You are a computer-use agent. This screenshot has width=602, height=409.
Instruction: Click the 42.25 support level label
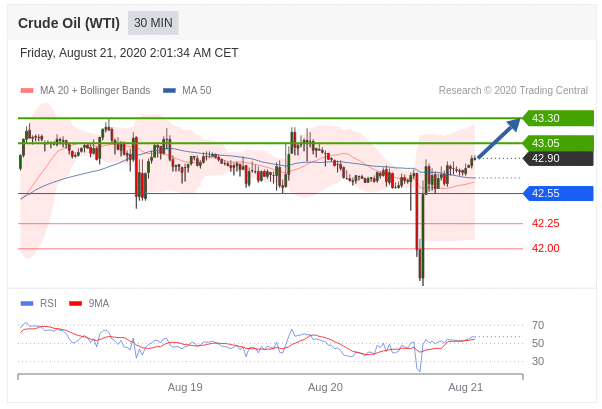(546, 223)
